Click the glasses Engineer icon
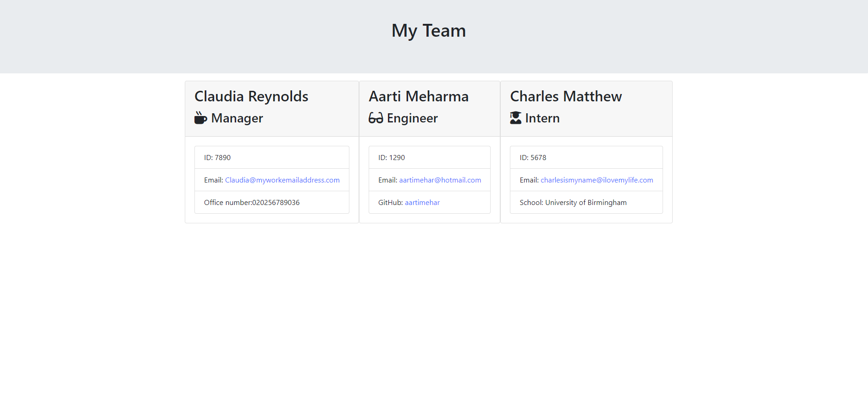Viewport: 868px width, 415px height. pyautogui.click(x=376, y=118)
